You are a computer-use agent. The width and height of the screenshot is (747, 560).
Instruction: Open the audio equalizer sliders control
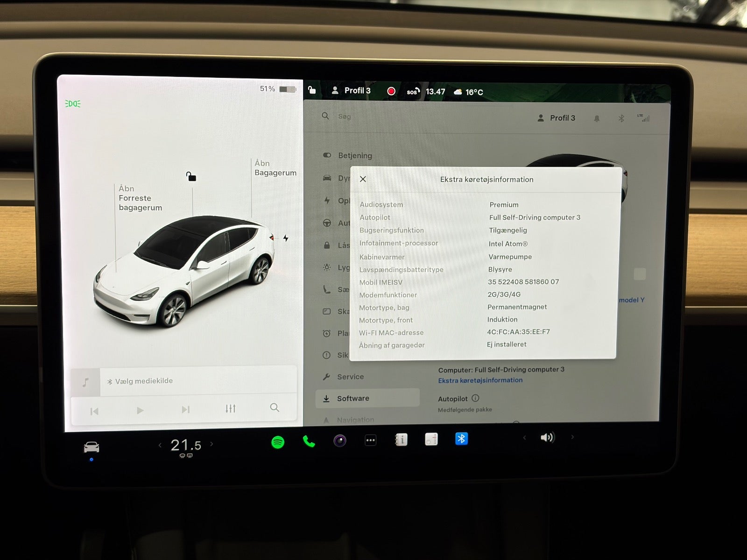(230, 408)
